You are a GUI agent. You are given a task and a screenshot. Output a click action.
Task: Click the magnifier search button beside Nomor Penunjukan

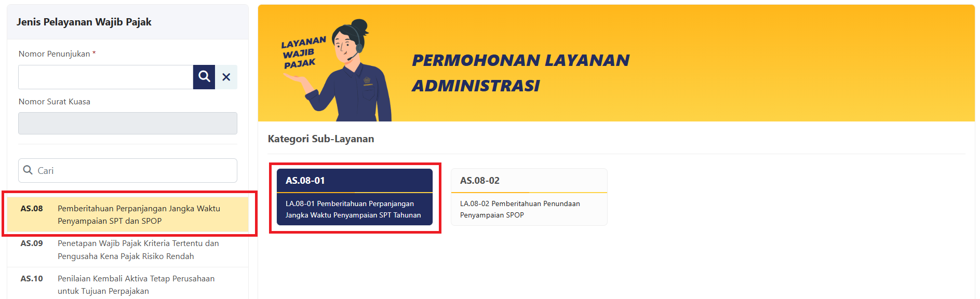204,77
